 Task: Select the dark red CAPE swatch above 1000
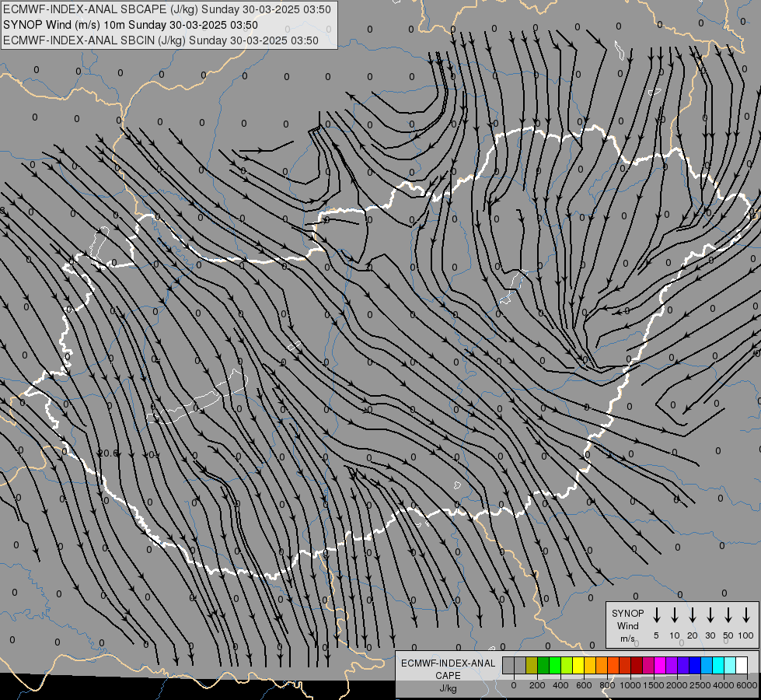click(x=637, y=665)
